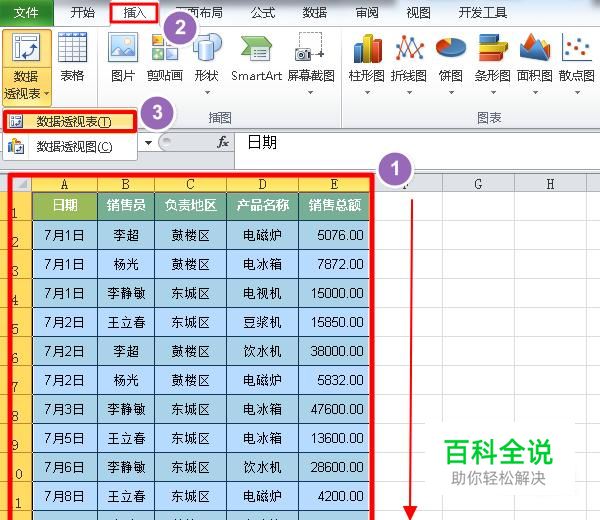The width and height of the screenshot is (600, 520).
Task: Click the 屏幕截图 screenshot icon
Action: 310,47
